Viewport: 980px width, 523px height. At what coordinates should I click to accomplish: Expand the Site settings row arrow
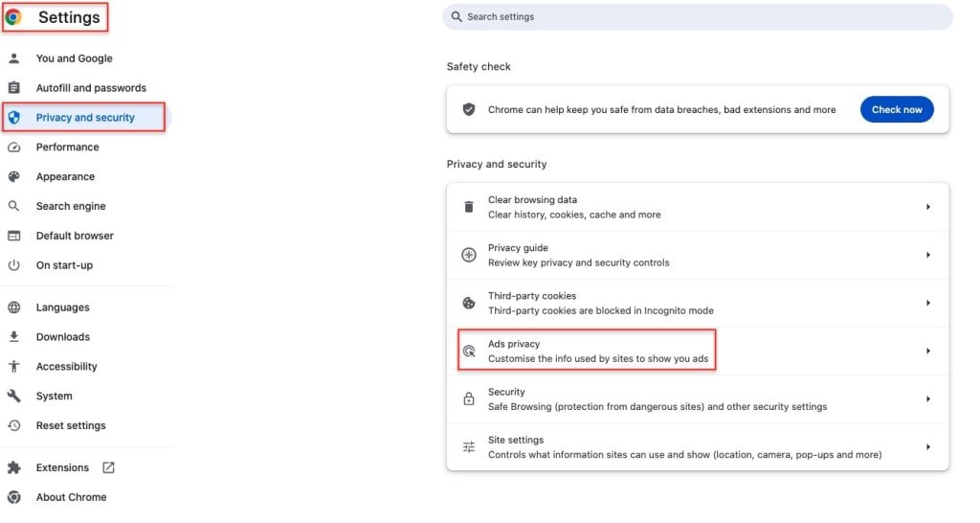927,447
